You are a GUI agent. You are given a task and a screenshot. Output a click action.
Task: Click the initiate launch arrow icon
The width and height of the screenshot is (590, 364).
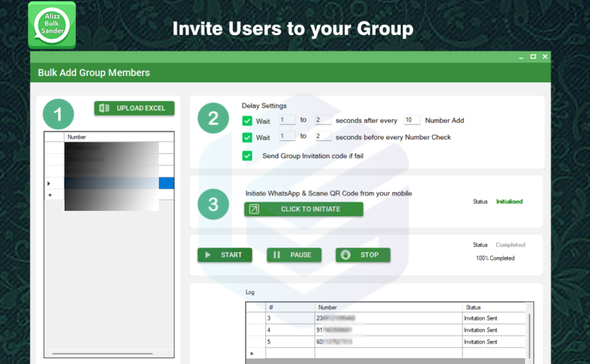[x=254, y=209]
